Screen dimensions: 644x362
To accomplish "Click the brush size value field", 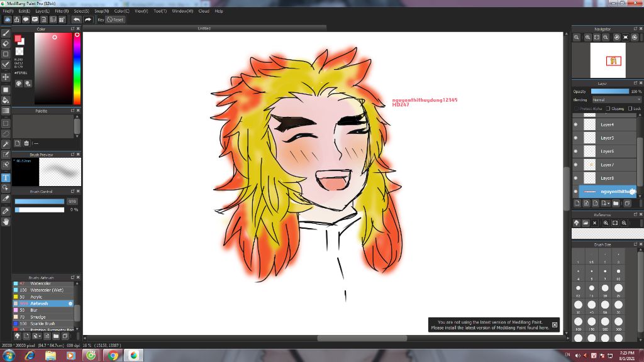I will [x=72, y=202].
